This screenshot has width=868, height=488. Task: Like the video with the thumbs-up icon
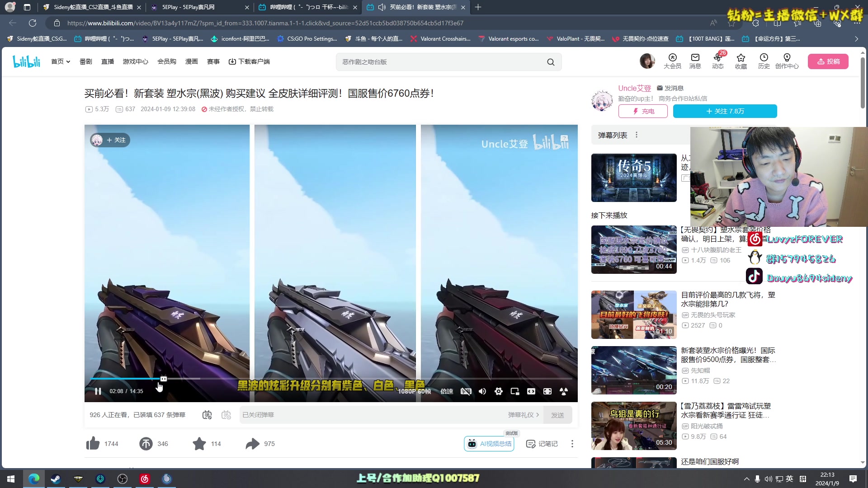point(92,443)
